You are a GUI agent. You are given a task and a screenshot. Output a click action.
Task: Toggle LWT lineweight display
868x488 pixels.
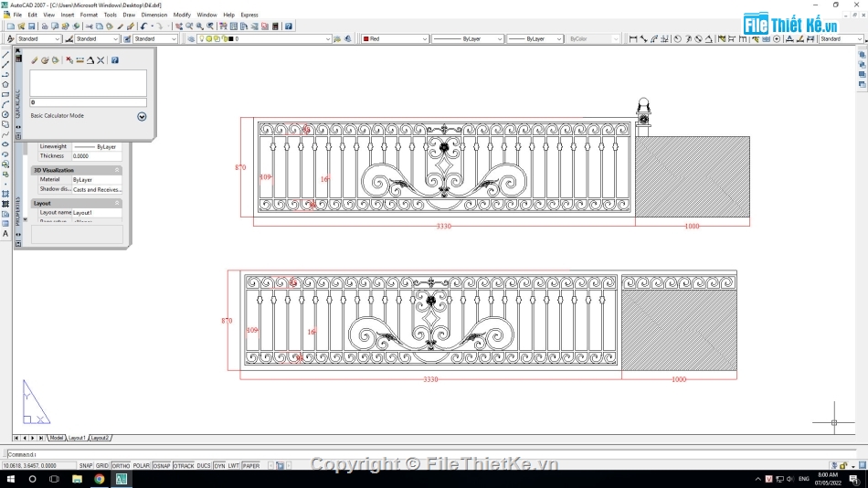coord(234,466)
